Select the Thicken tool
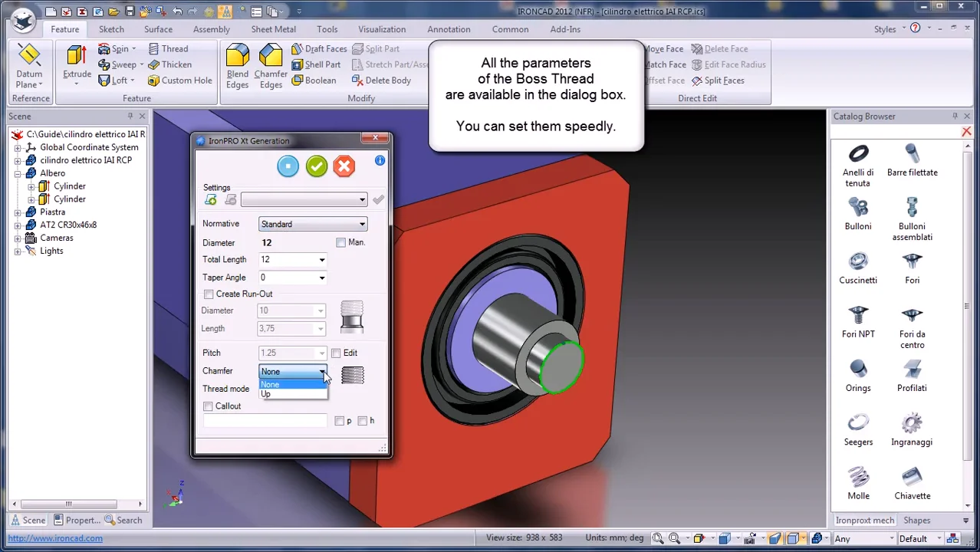980x552 pixels. pos(169,64)
